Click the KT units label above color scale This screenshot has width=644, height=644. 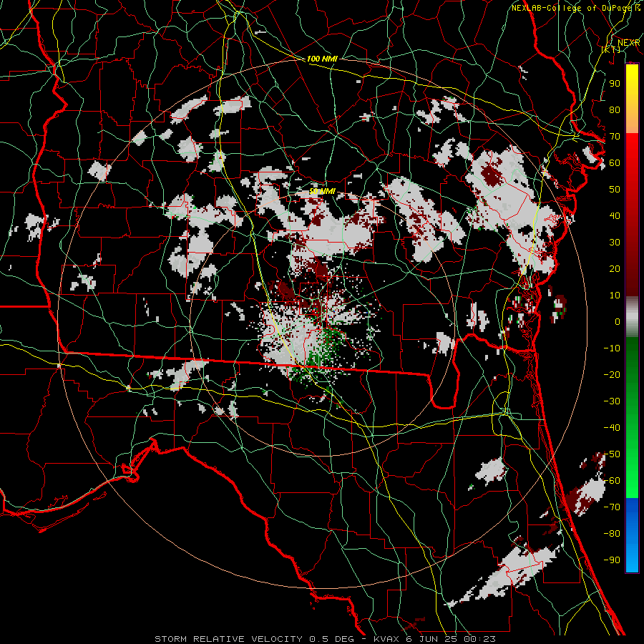pyautogui.click(x=611, y=49)
